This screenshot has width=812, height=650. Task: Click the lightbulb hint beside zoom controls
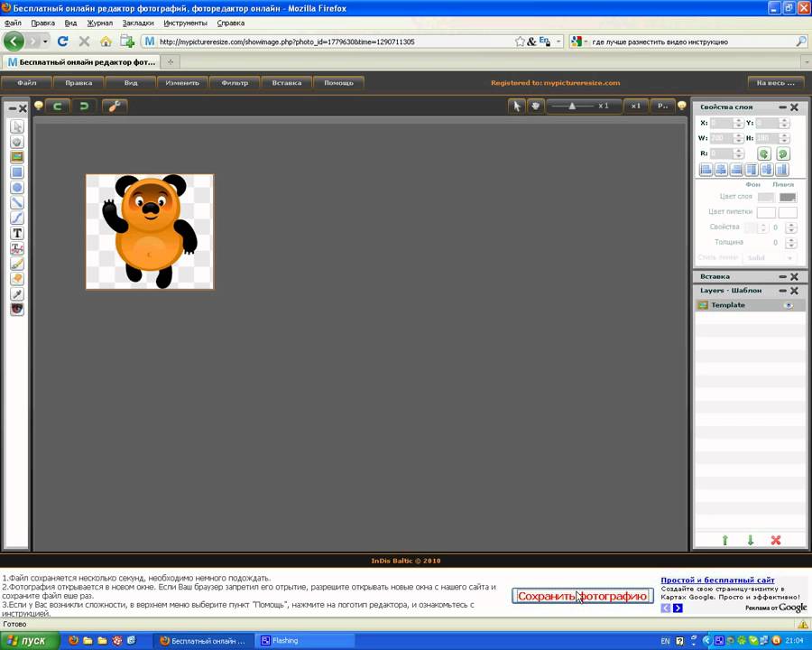coord(682,106)
